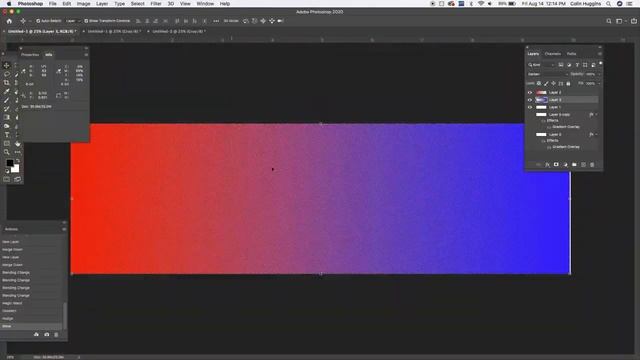640x360 pixels.
Task: Change screen mode icon in toolbox
Action: point(17,179)
